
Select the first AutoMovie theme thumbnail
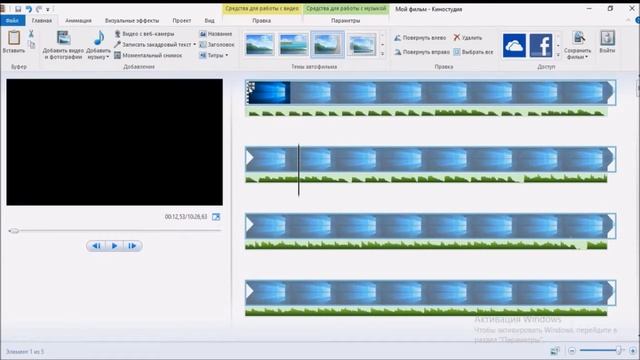pyautogui.click(x=260, y=44)
